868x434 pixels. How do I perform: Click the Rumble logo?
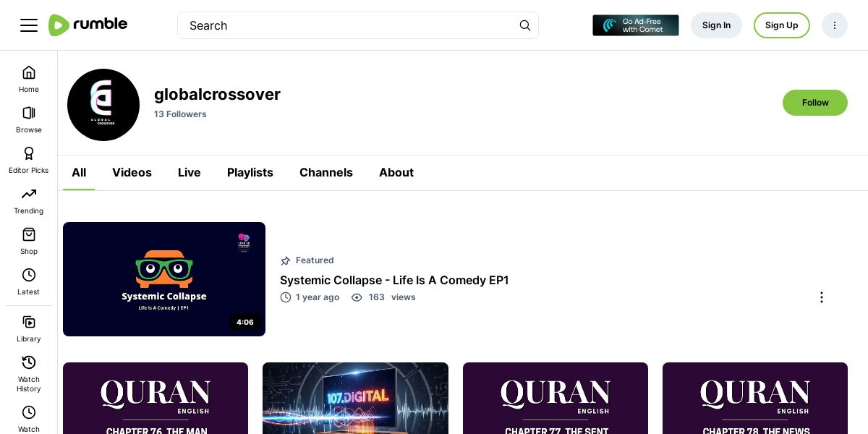88,25
